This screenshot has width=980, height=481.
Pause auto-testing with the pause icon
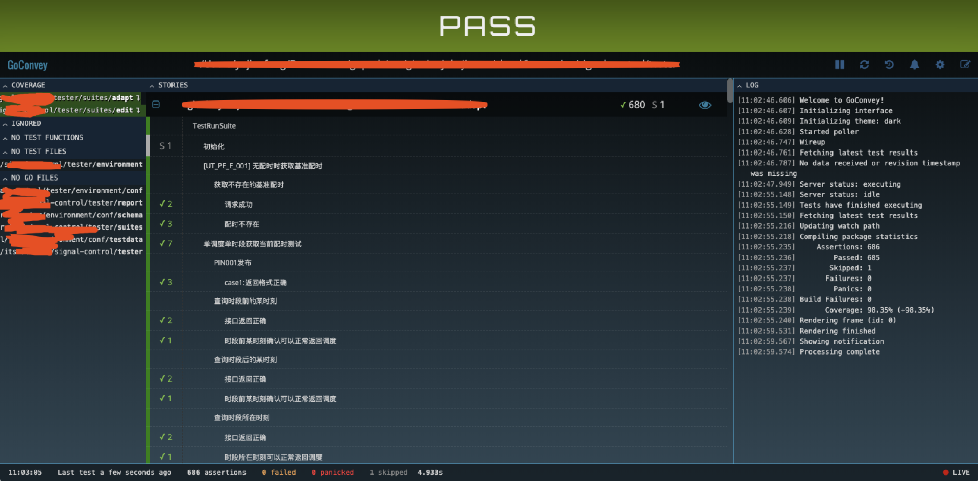tap(839, 65)
